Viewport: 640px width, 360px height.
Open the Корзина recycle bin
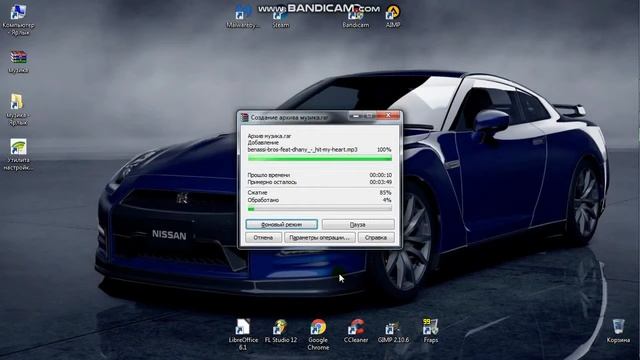pos(618,331)
